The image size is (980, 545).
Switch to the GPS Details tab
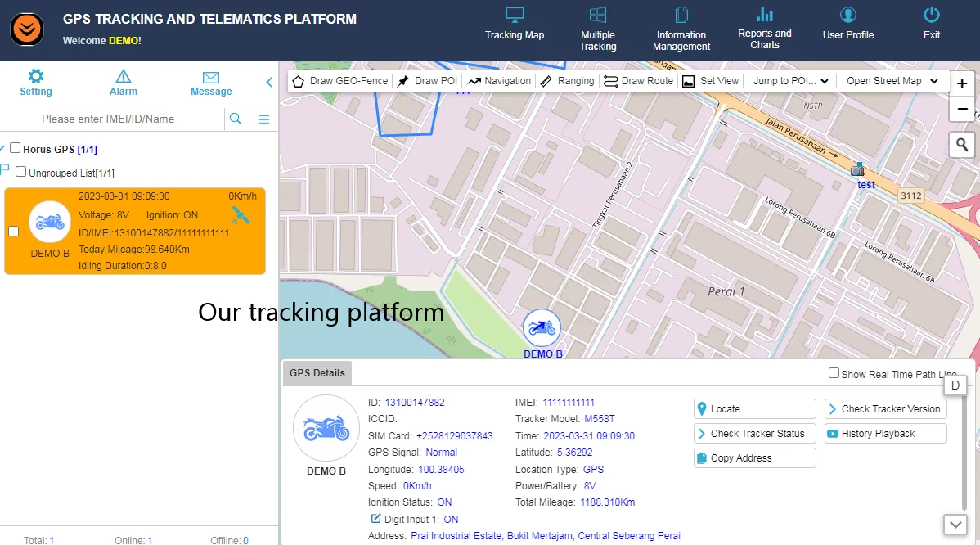coord(317,372)
